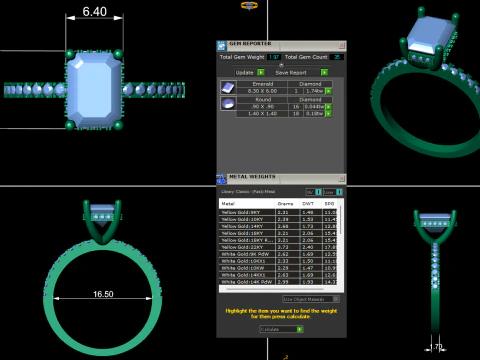Click the Metal Weights scale icon
Viewport: 480px width, 360px height.
221,179
